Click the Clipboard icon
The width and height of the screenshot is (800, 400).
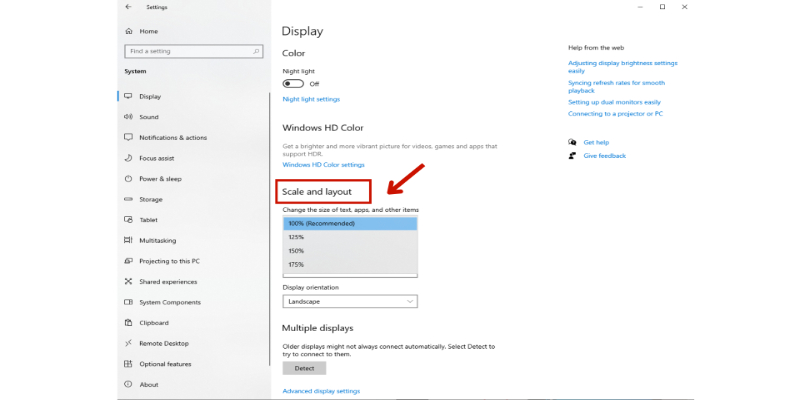point(129,323)
